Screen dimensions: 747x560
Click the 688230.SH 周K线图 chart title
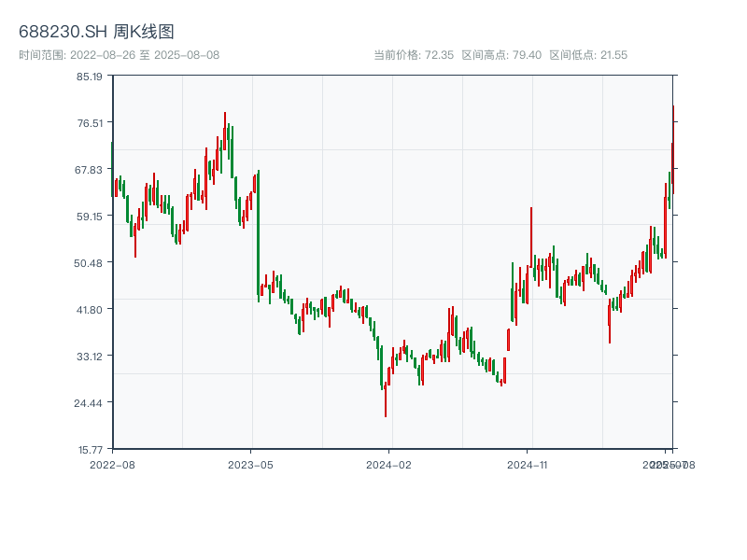pos(96,33)
